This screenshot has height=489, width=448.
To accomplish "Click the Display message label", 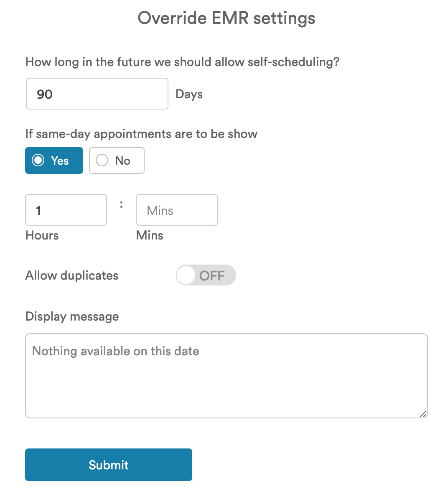I will (72, 316).
